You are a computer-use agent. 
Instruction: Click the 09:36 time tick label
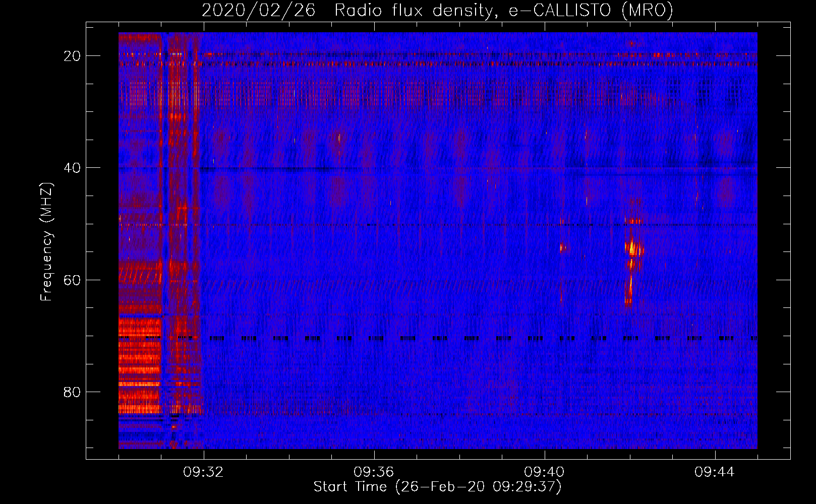click(374, 472)
